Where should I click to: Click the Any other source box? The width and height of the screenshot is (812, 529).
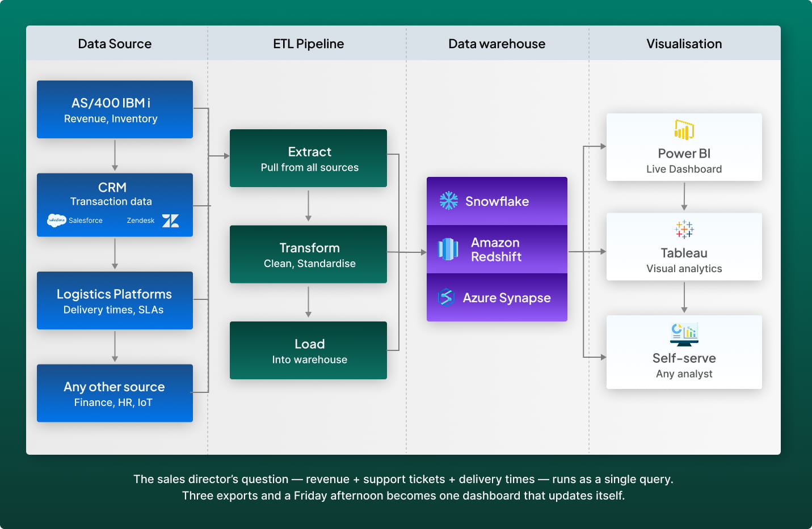(115, 393)
